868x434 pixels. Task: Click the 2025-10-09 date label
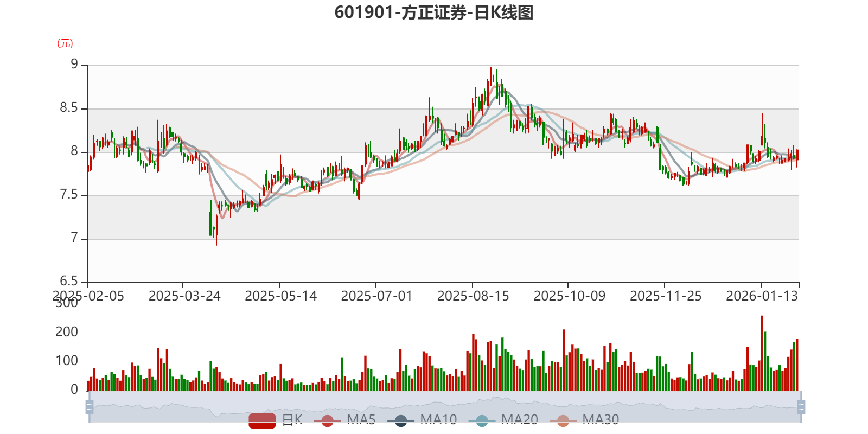pyautogui.click(x=569, y=296)
